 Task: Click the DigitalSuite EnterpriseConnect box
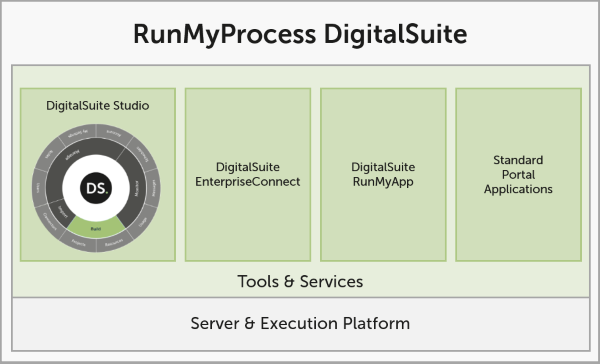click(x=248, y=175)
